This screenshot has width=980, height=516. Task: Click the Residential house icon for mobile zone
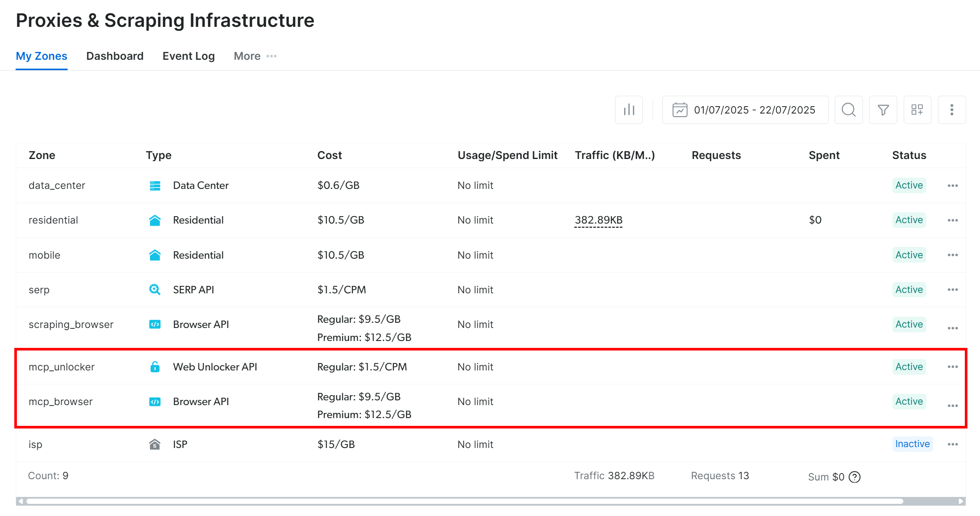pos(155,255)
